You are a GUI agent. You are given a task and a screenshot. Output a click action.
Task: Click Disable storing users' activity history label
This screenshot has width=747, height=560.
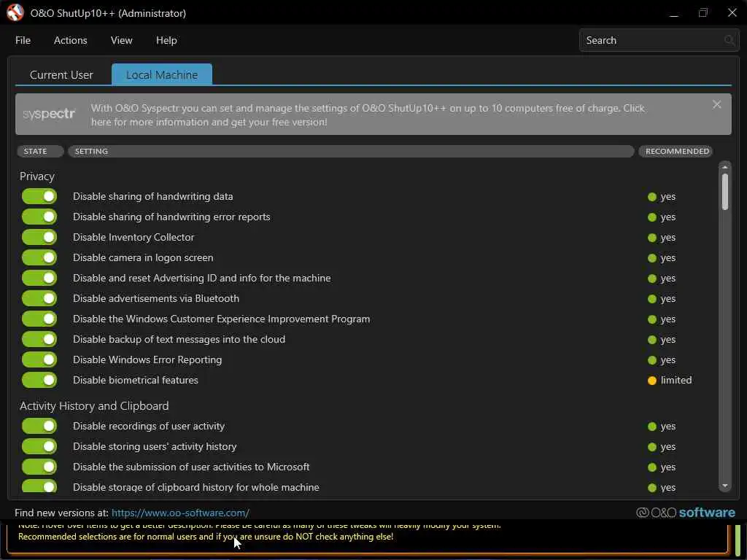pos(155,446)
